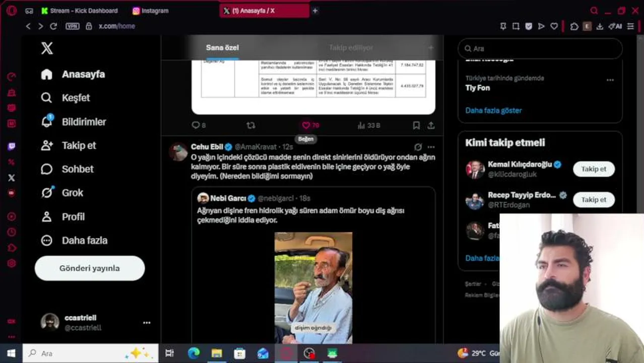Open Bildirimler notifications

tap(74, 122)
